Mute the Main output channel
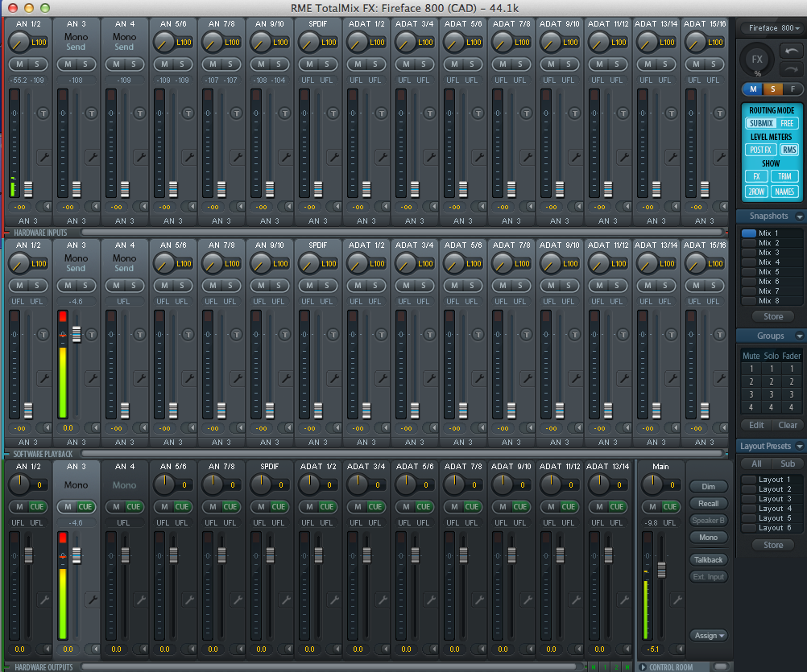 coord(652,506)
